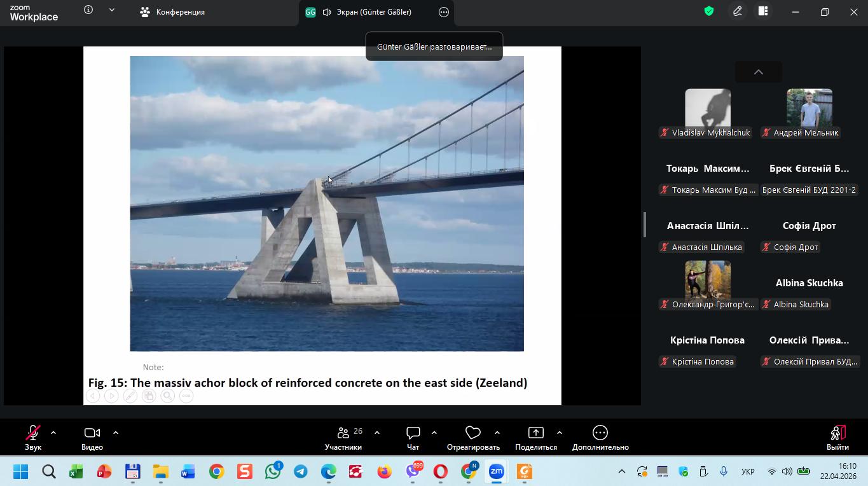Expand audio options arrow next to Звук

(53, 433)
